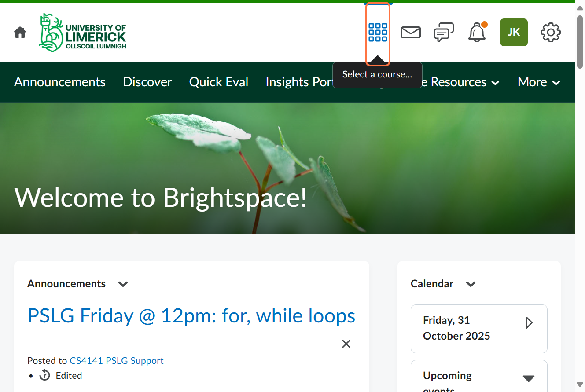Select Quick Eval in navigation bar
This screenshot has height=392, width=585.
[x=219, y=82]
